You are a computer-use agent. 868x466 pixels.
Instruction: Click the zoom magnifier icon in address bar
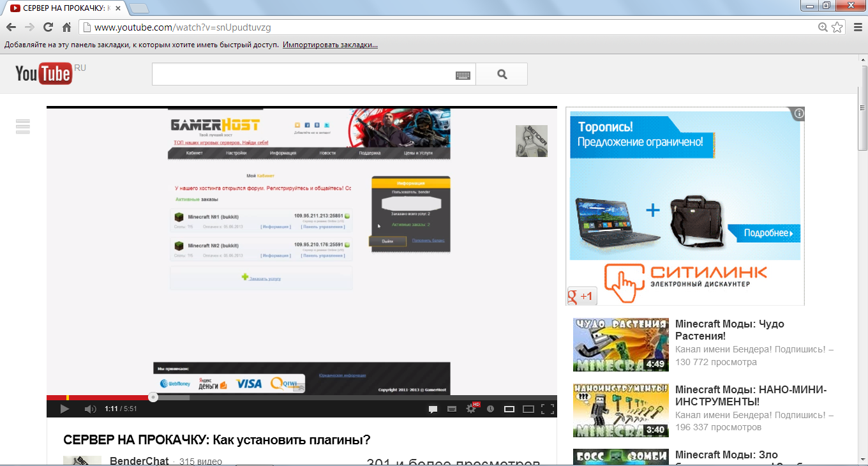pos(823,27)
